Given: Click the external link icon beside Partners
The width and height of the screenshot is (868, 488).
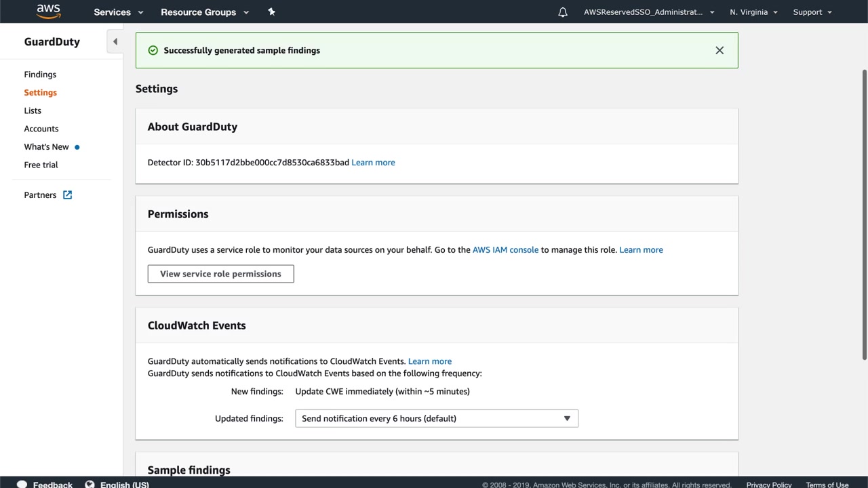Looking at the screenshot, I should [67, 195].
